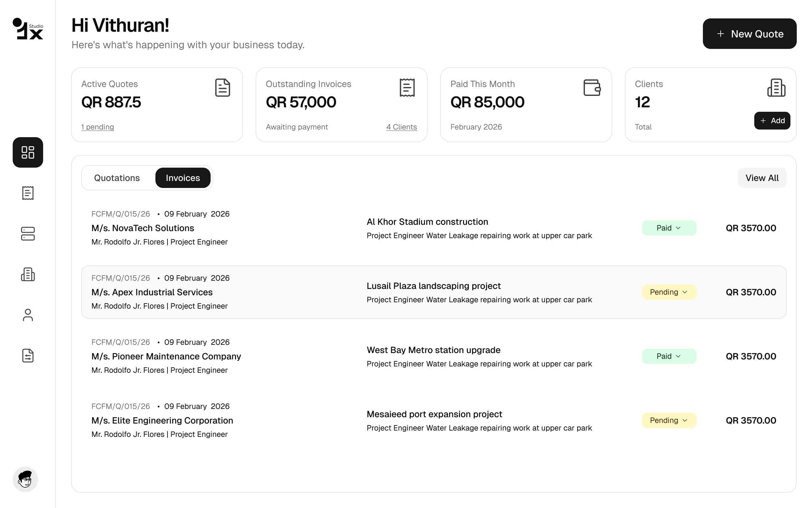Open the dashboard grid icon in sidebar
Viewport: 812px width, 508px height.
[x=28, y=152]
